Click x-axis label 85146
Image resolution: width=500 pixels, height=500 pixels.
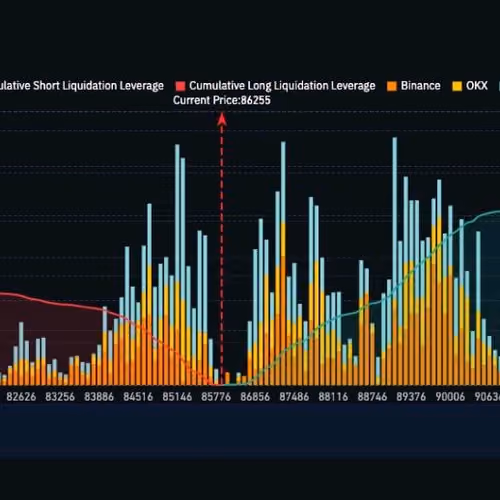177,397
